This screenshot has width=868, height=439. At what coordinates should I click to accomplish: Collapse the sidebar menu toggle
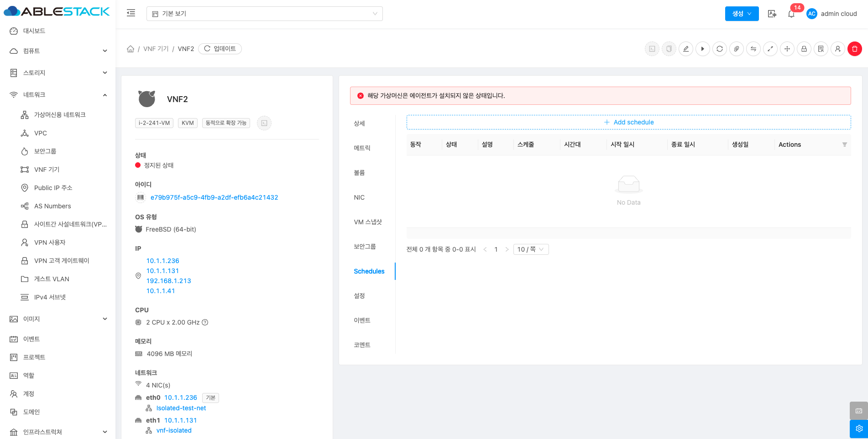pyautogui.click(x=131, y=13)
